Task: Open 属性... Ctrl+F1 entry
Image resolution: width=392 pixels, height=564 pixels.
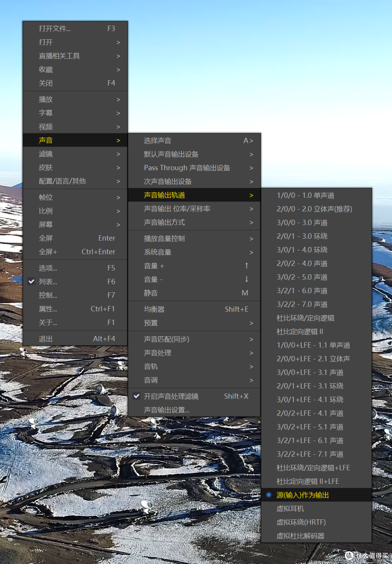Action: coord(75,309)
